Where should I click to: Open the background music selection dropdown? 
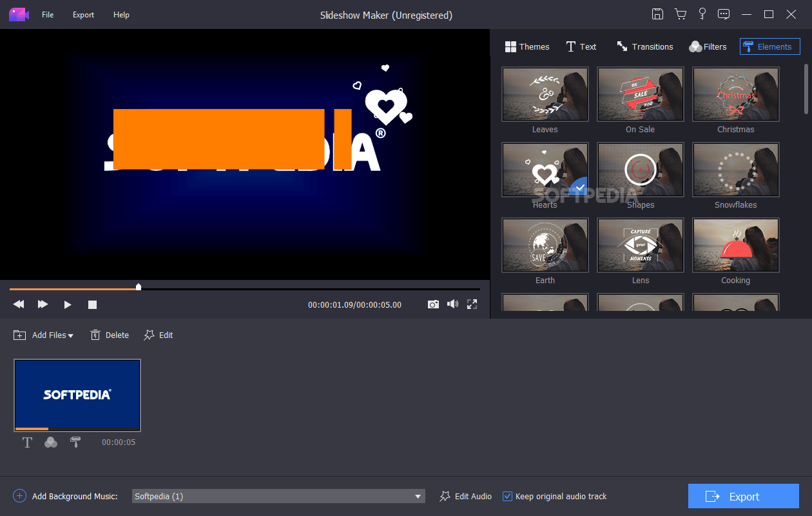418,496
